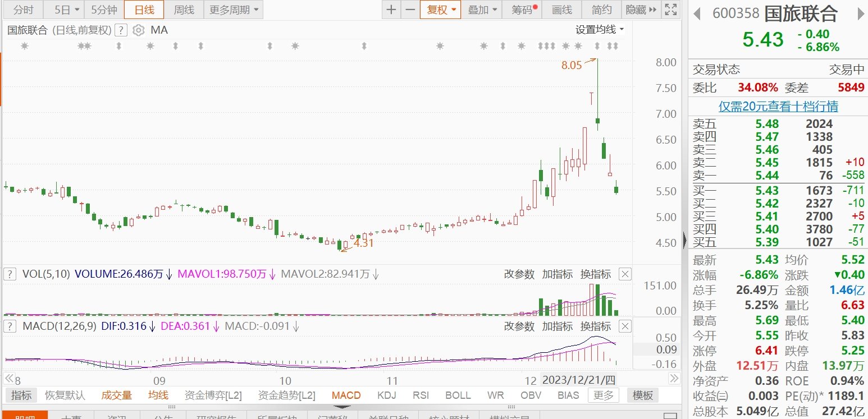Viewport: 868px width, 419px height.
Task: Go to next stock with right arrow
Action: pos(860,13)
